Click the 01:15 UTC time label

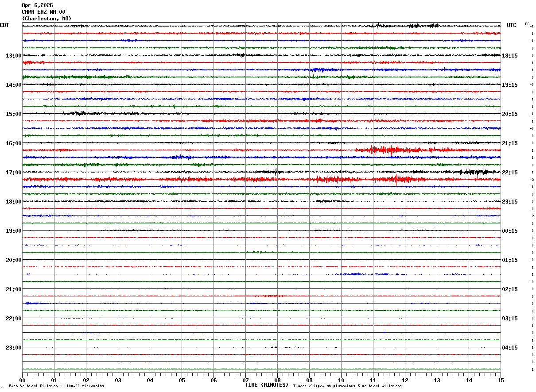click(x=509, y=260)
